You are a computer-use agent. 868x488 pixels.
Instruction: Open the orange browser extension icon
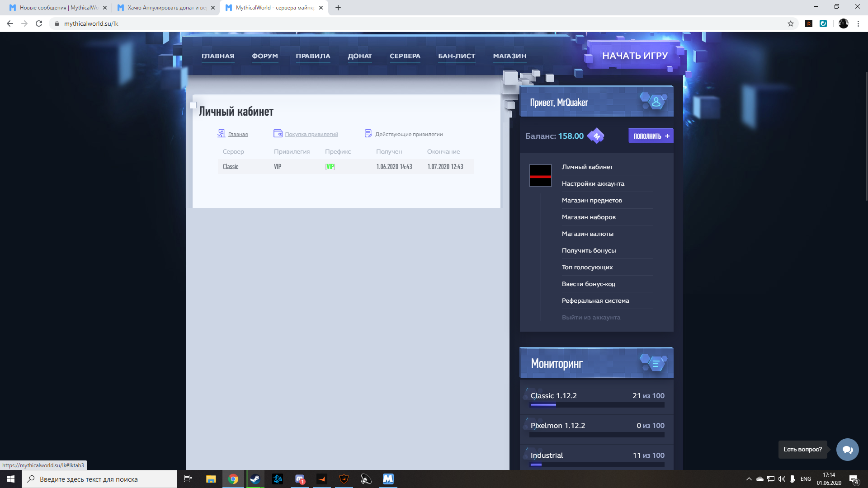click(809, 23)
